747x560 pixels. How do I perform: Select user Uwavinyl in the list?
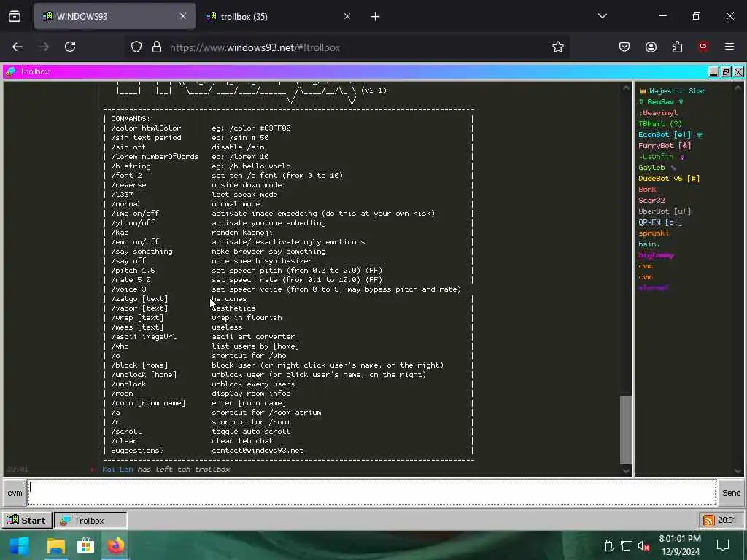(x=658, y=113)
